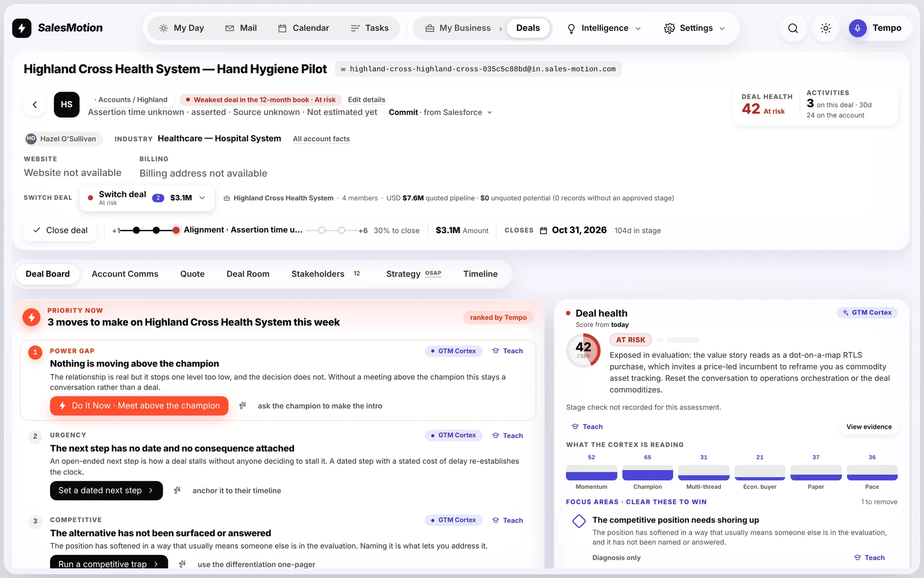
Task: Click the My Business breadcrumb
Action: pos(458,28)
